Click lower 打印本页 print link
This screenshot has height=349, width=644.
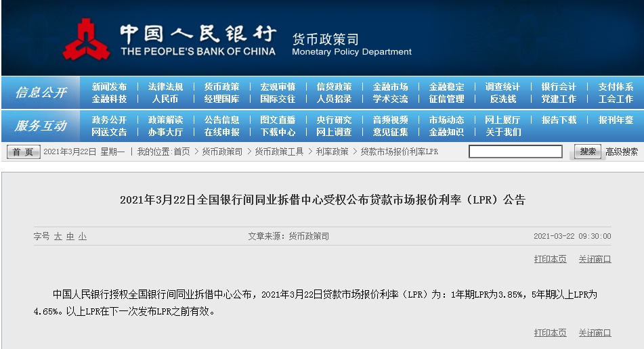(550, 333)
